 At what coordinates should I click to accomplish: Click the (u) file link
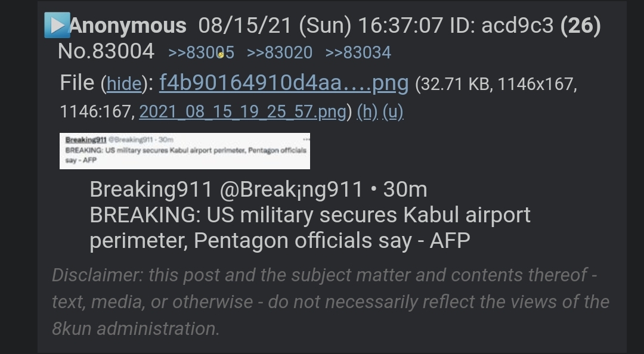click(393, 111)
